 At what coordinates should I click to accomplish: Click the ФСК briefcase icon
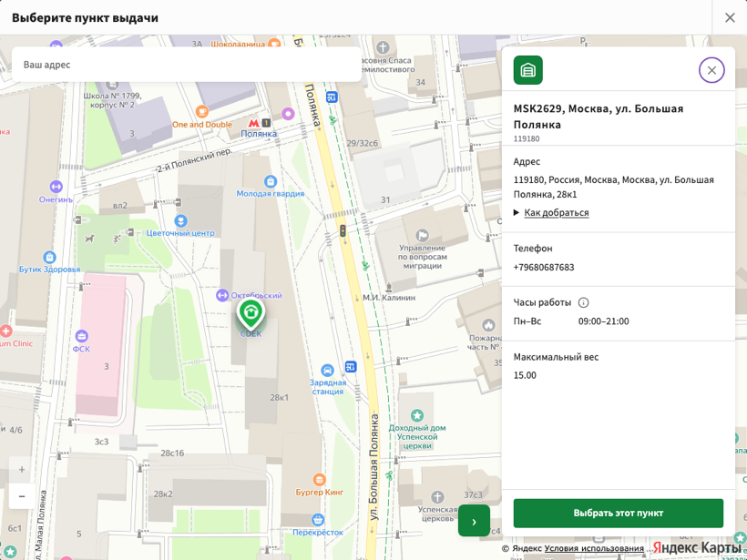tap(81, 337)
